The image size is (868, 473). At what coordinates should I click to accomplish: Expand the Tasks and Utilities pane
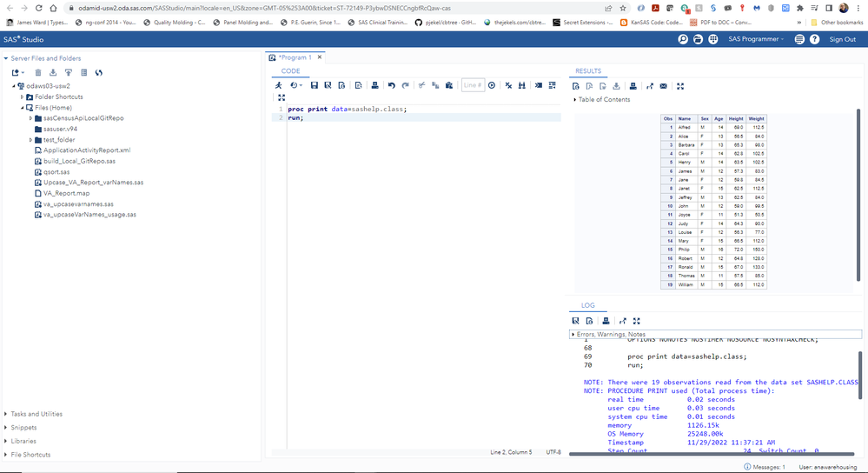(x=36, y=414)
